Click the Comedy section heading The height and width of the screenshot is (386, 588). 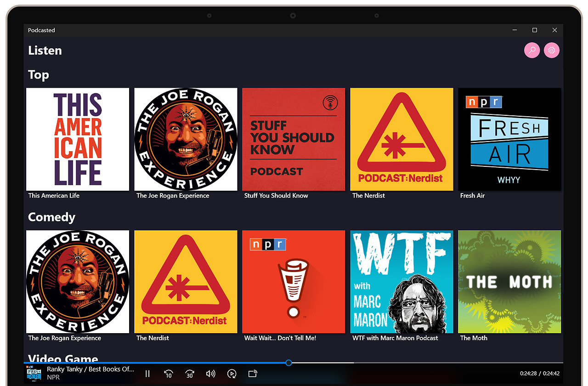(51, 217)
